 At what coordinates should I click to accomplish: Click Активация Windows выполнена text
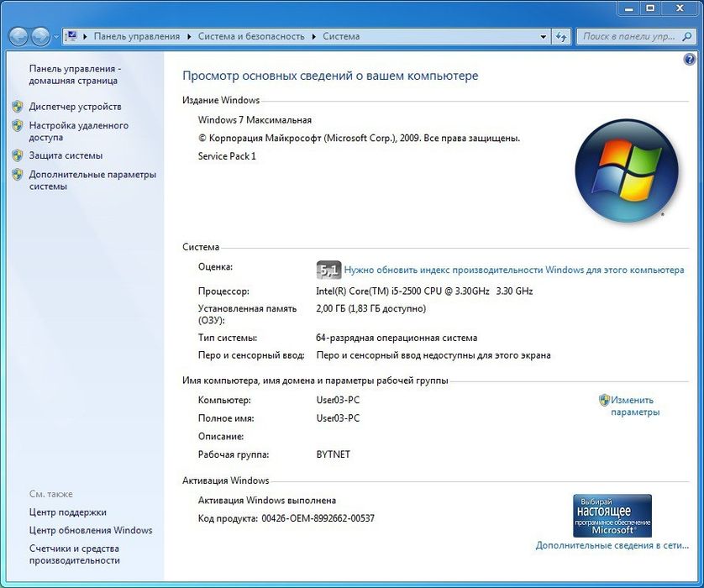click(267, 501)
